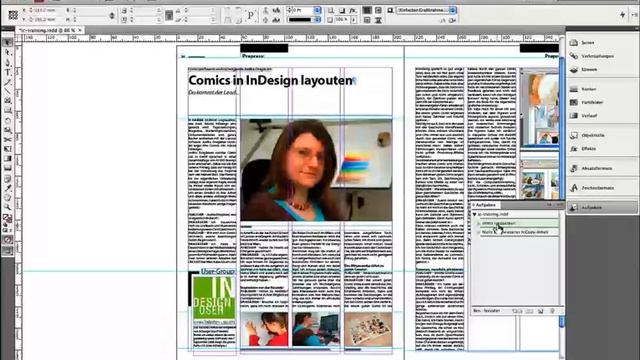Image resolution: width=640 pixels, height=360 pixels.
Task: Select the Zoom magnifier tool
Action: pyautogui.click(x=7, y=207)
